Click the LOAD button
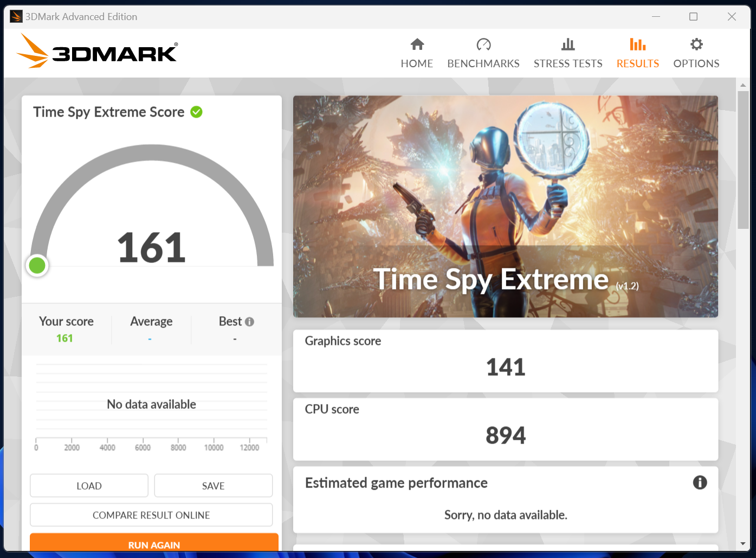This screenshot has width=756, height=558. tap(89, 485)
